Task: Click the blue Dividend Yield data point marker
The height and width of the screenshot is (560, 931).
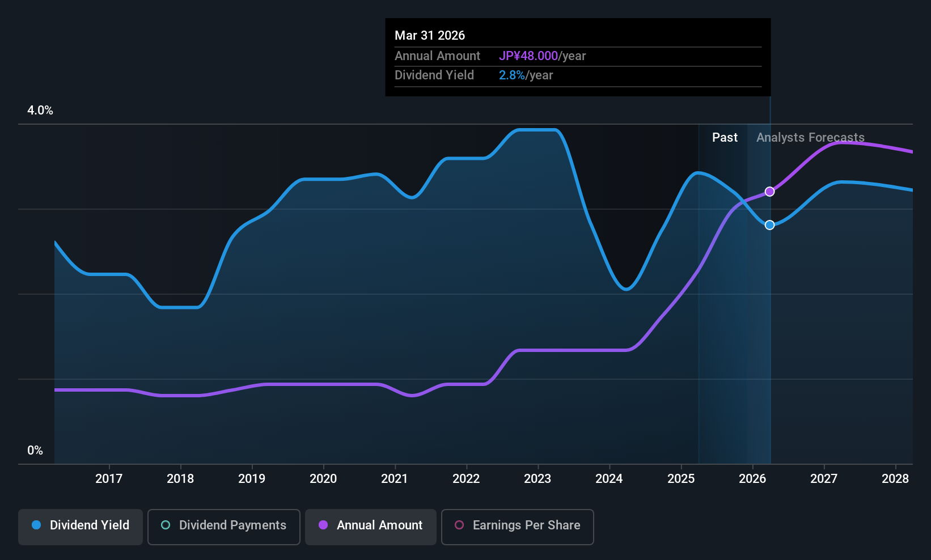Action: [x=769, y=225]
